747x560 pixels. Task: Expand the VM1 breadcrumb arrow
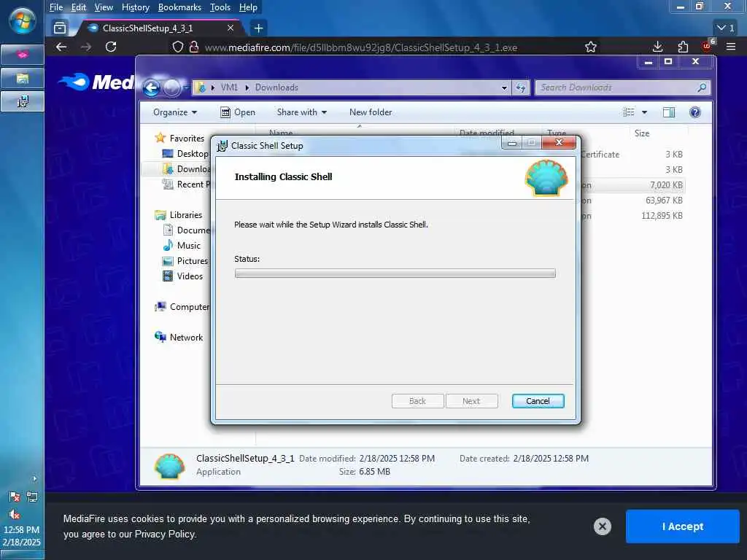[x=247, y=87]
